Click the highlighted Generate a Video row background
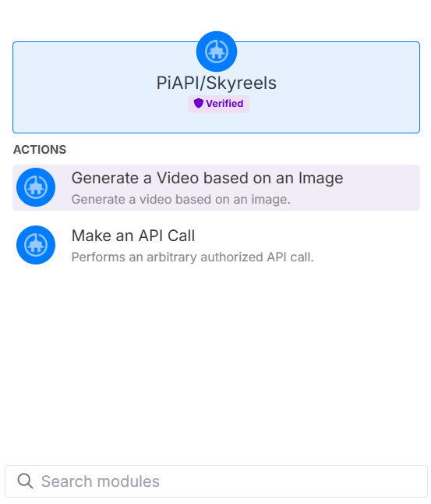The image size is (431, 504). click(216, 188)
